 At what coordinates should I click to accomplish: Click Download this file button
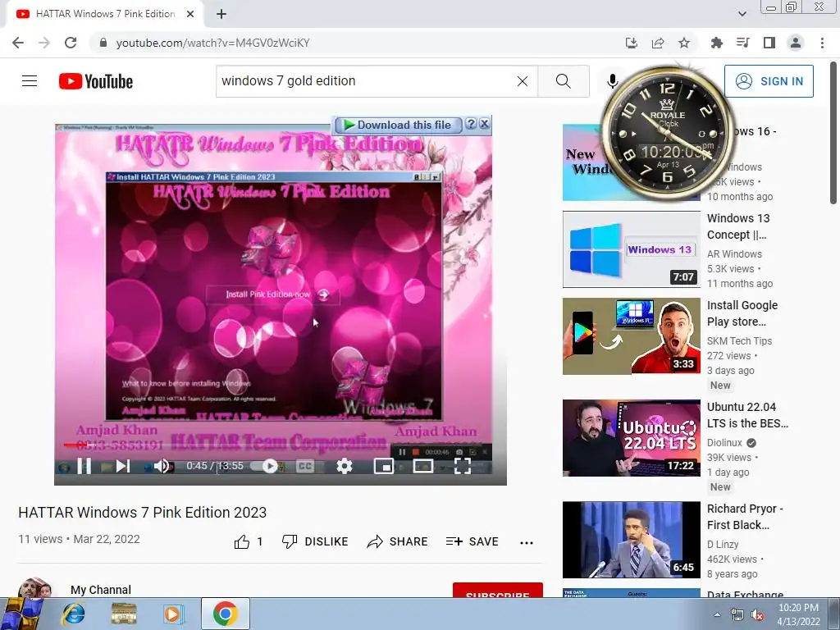pos(398,125)
